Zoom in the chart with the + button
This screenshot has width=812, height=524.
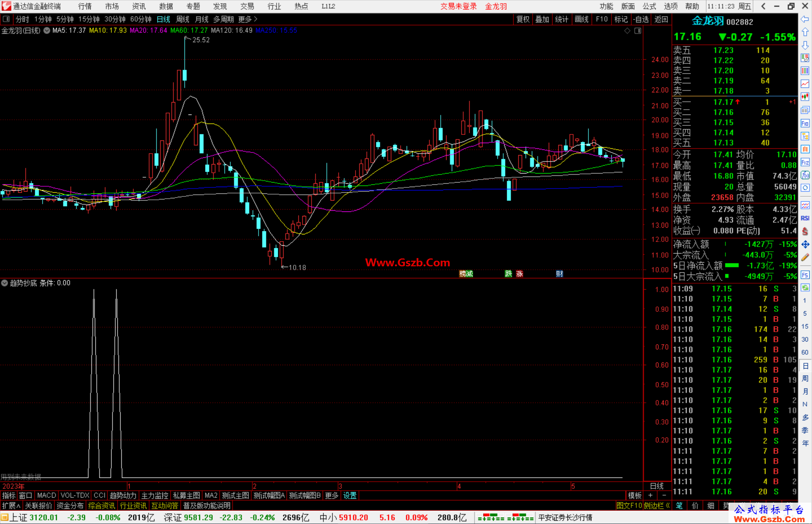click(x=650, y=495)
